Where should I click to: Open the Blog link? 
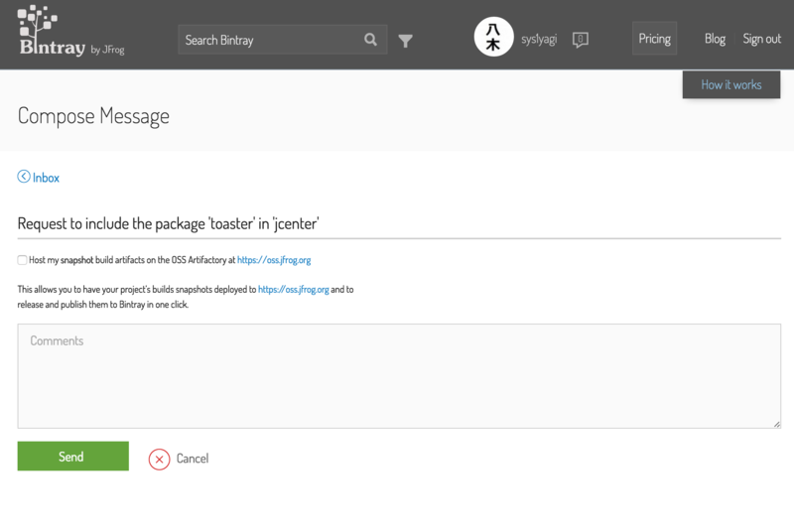coord(715,39)
